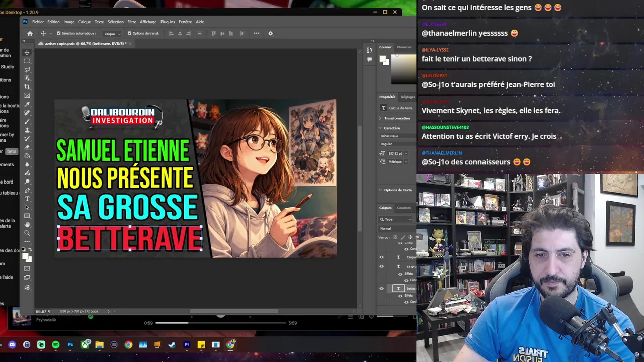The height and width of the screenshot is (362, 644).
Task: Select the Hand tool
Action: tap(27, 224)
